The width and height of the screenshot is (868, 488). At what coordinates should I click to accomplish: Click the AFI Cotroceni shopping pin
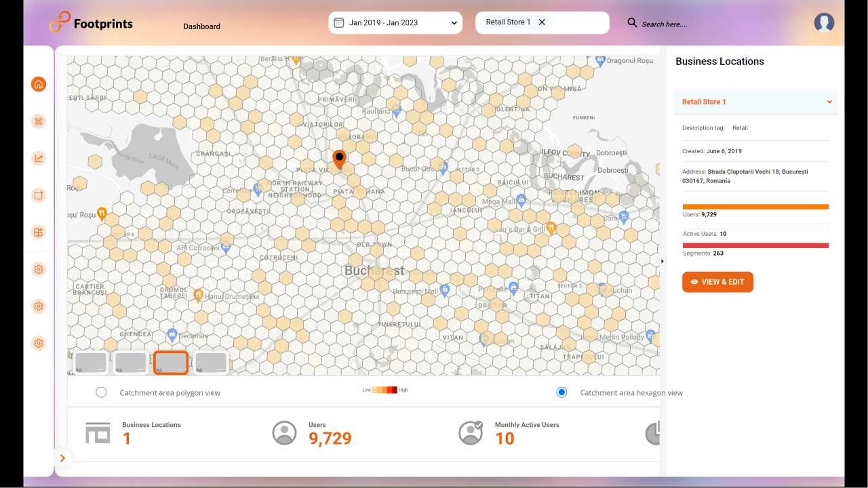pyautogui.click(x=226, y=249)
